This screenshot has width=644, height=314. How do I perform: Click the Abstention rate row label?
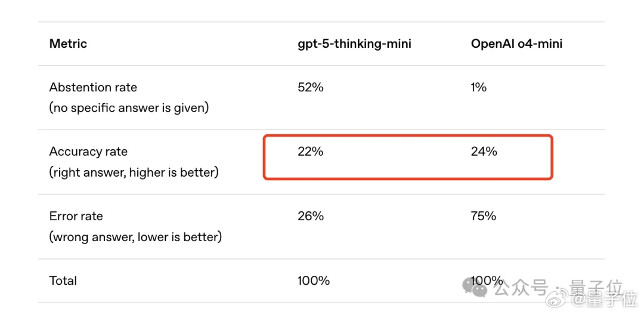(x=93, y=87)
